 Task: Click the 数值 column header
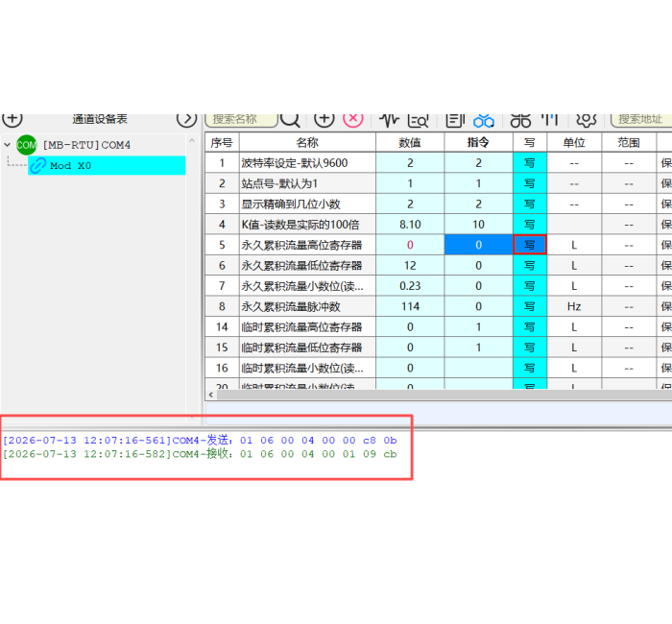pos(410,142)
